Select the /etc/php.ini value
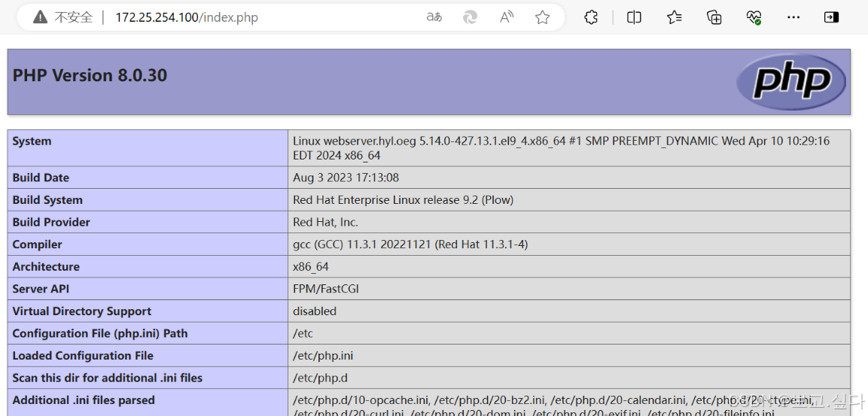The image size is (868, 416). point(323,355)
